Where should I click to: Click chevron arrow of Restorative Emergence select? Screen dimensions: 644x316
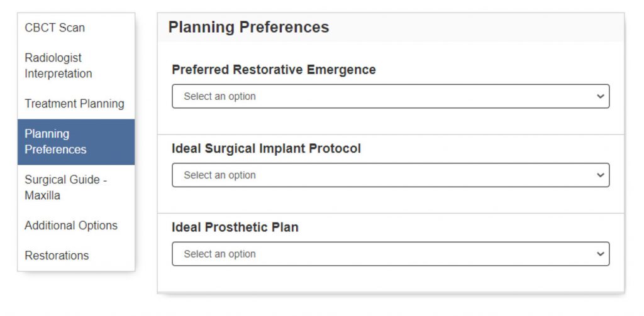click(600, 97)
